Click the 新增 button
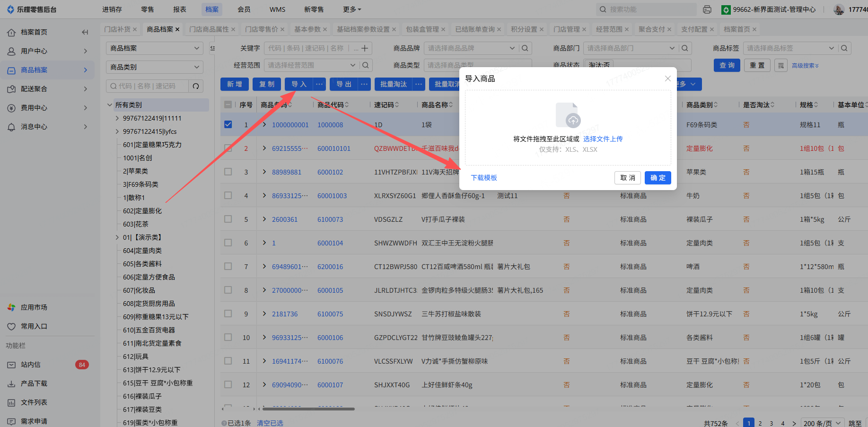The image size is (868, 427). pos(235,84)
